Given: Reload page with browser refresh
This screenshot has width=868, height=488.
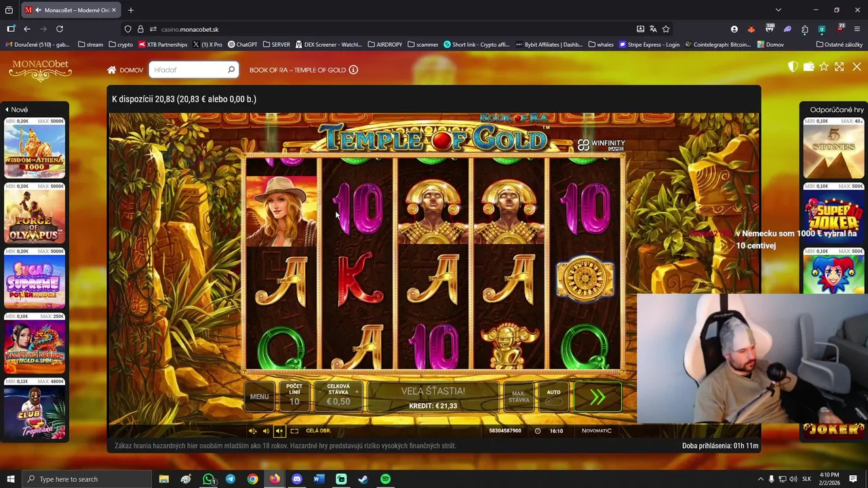Looking at the screenshot, I should [x=60, y=29].
